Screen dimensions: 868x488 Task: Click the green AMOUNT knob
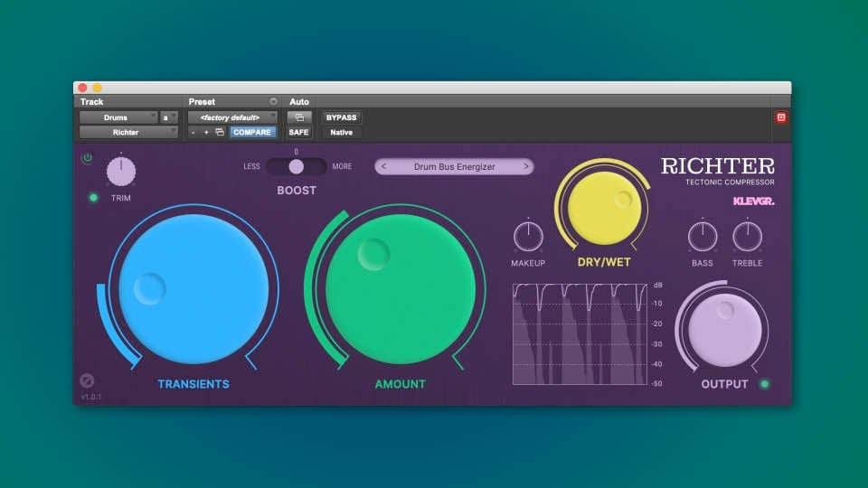click(401, 289)
